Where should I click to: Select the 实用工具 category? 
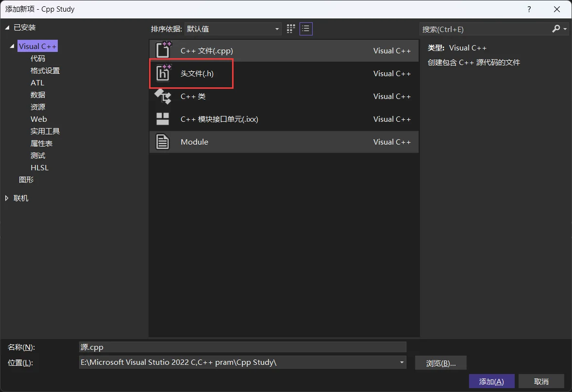coord(45,131)
